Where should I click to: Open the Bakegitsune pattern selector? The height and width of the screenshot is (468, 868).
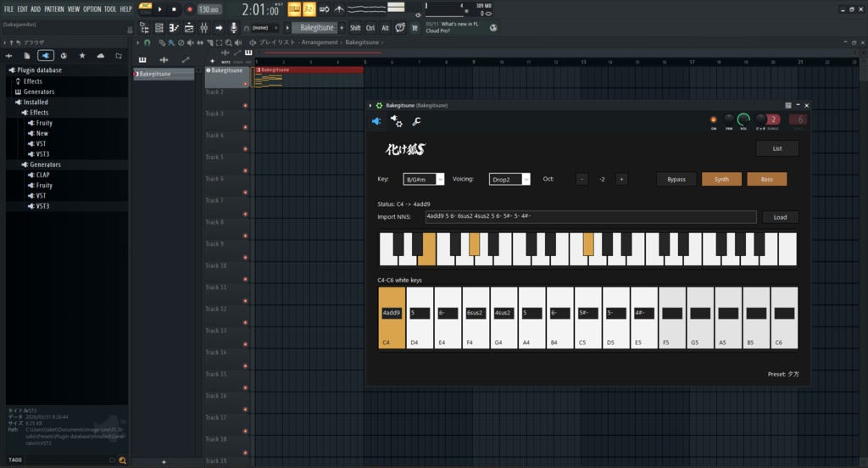(x=317, y=28)
